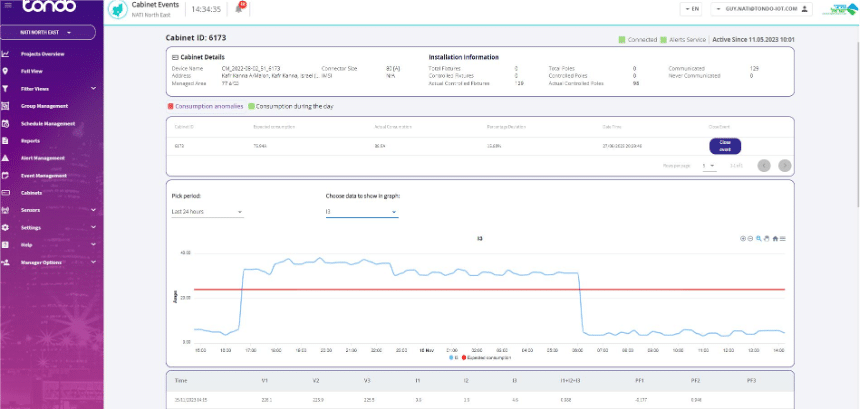Open the notifications bell icon
The image size is (860, 409).
[240, 8]
